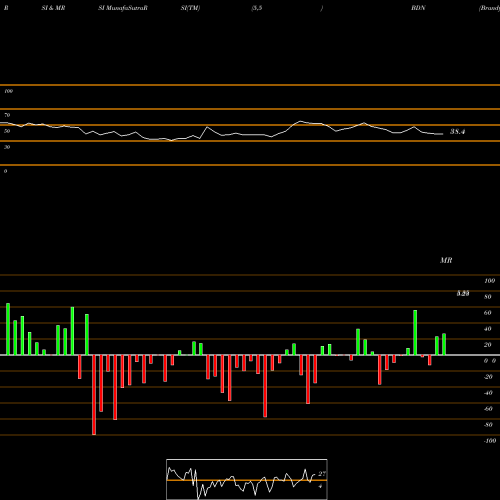Click the 30 level label on RSI chart
The height and width of the screenshot is (500, 500).
7,147
